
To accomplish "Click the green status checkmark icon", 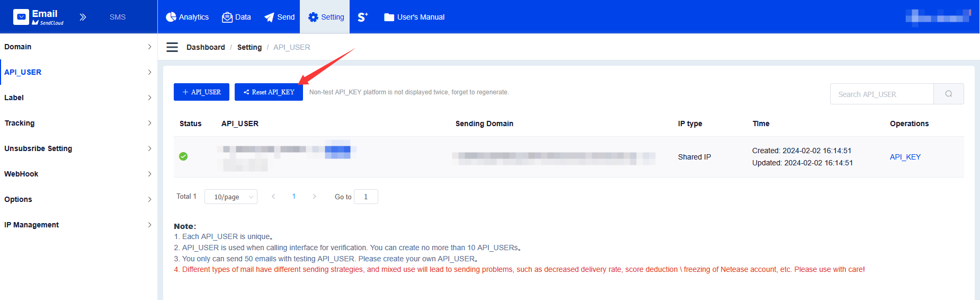I will [x=183, y=156].
